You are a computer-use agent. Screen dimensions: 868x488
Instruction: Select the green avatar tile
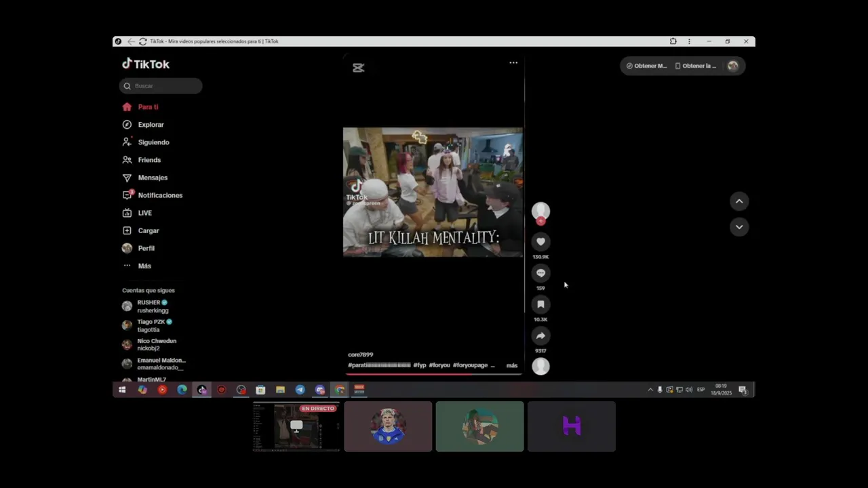tap(480, 426)
